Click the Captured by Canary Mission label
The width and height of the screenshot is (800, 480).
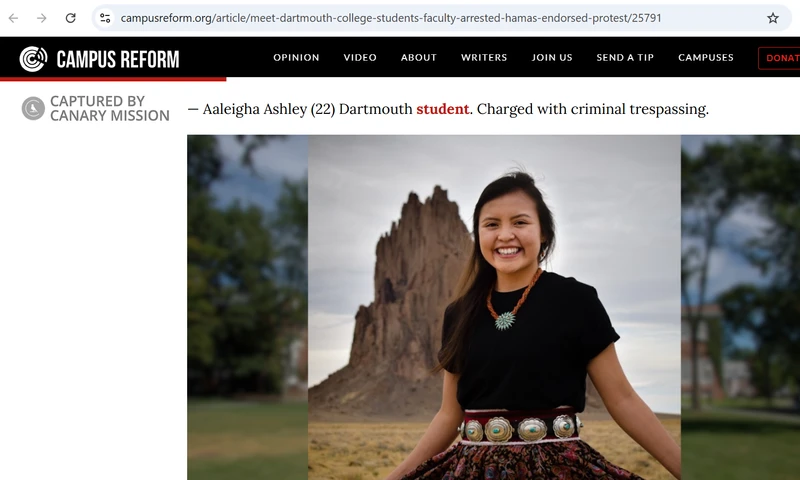tap(110, 109)
